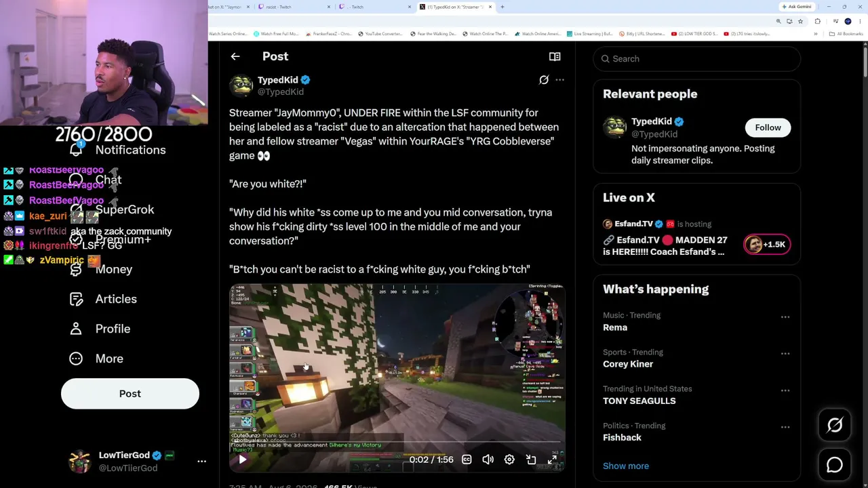Select the post date 'Aug 6, 2026'
This screenshot has width=868, height=488.
click(294, 486)
